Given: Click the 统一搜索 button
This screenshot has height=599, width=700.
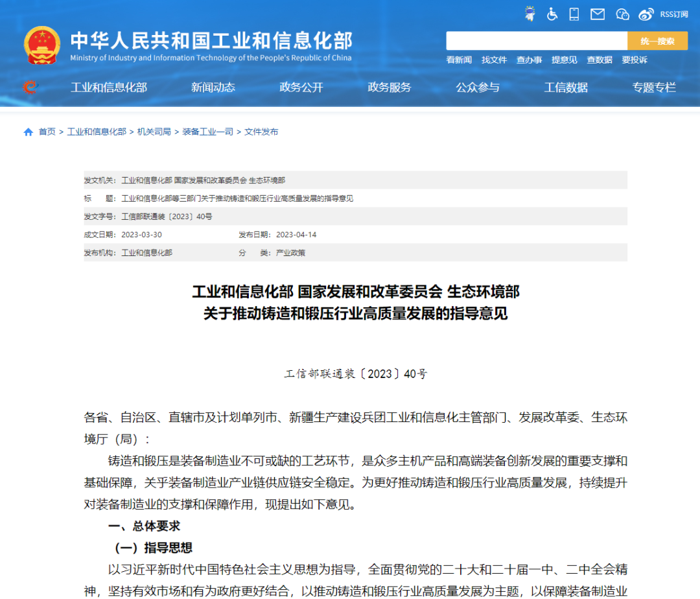Looking at the screenshot, I should [x=658, y=41].
